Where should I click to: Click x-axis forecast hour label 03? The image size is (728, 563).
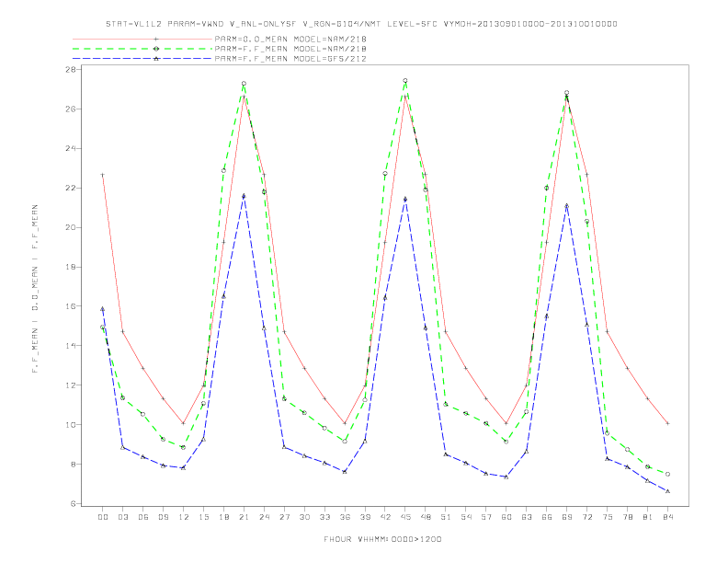[122, 517]
